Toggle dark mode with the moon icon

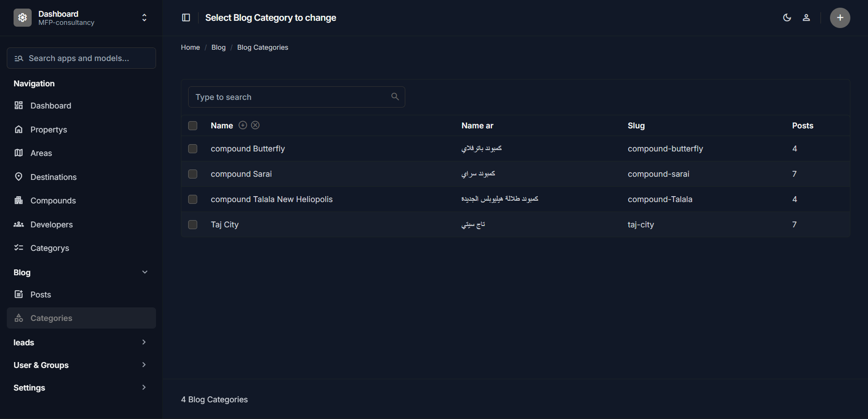[x=787, y=18]
